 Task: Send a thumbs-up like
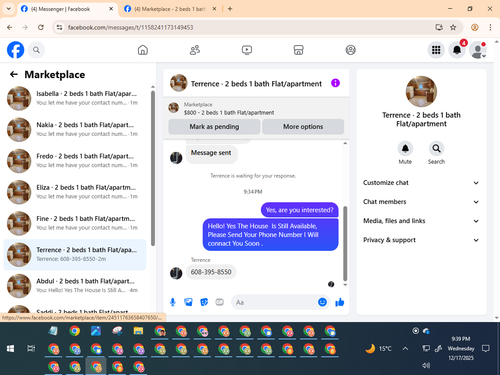(340, 302)
